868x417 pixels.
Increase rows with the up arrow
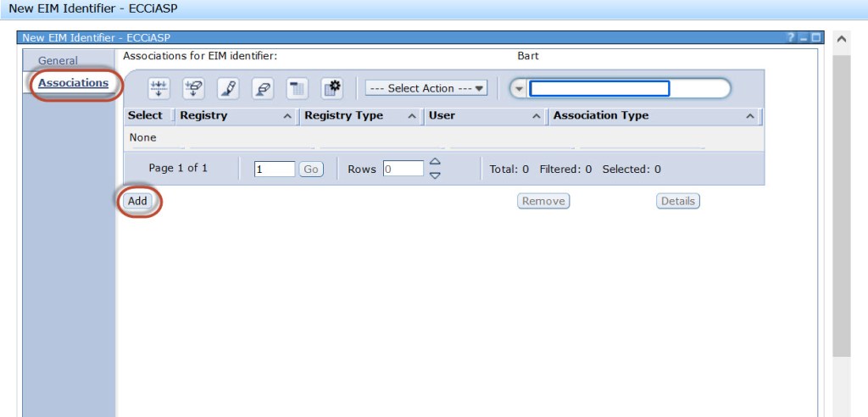pos(435,162)
